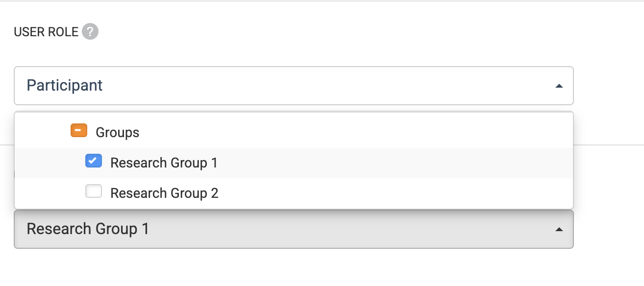Click the USER ROLE field label
The height and width of the screenshot is (286, 644).
tap(46, 32)
